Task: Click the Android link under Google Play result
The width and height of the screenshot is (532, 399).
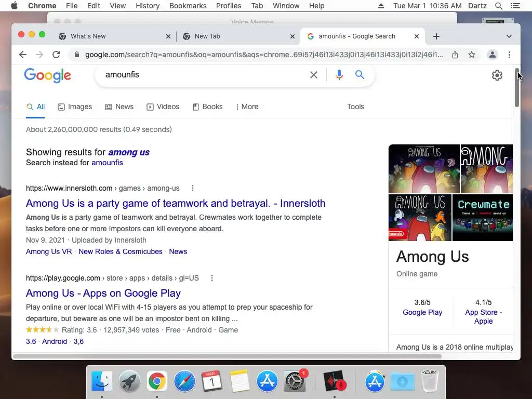Action: pos(54,341)
